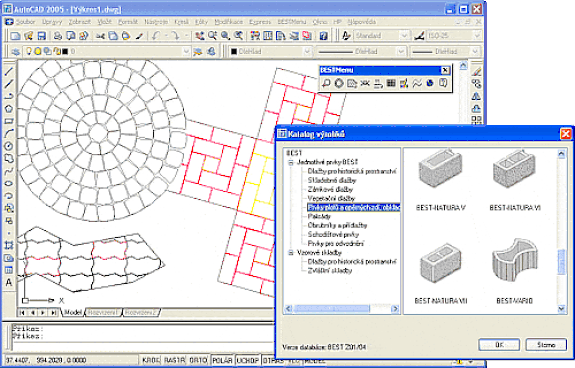This screenshot has width=575, height=368.
Task: Collapse the Jednotlivé prvky BEST tree node
Action: [x=291, y=162]
